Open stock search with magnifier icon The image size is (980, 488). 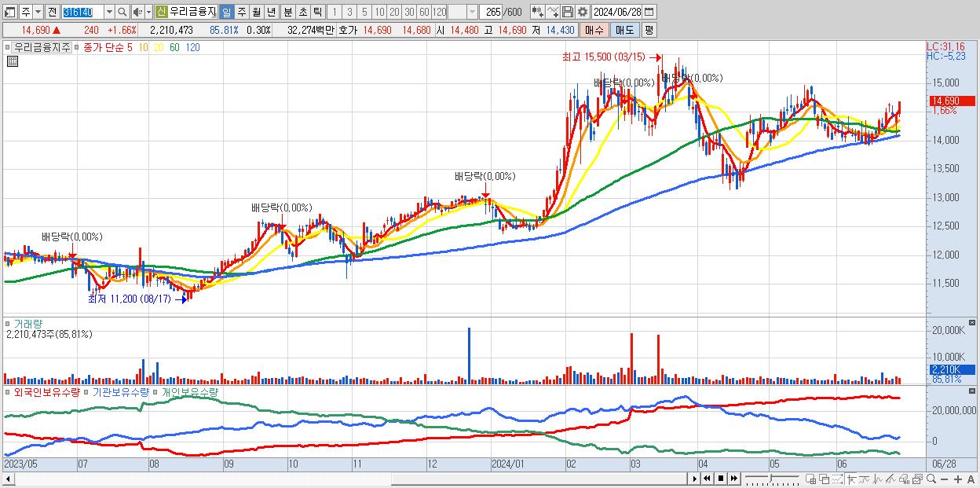122,12
